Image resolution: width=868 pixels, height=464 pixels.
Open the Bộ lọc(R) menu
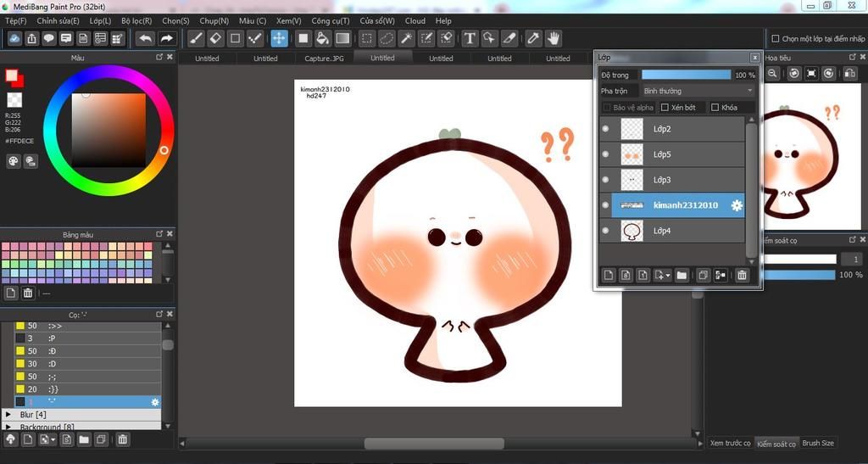point(136,20)
